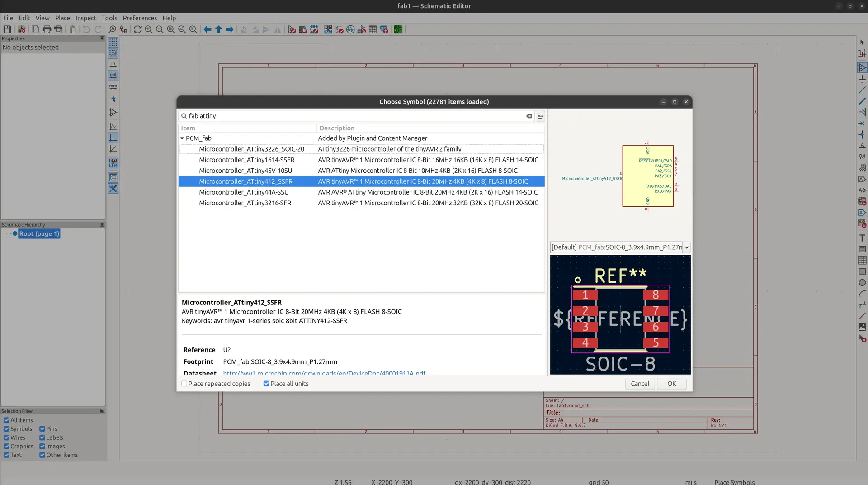The width and height of the screenshot is (868, 485).
Task: Click the Save schematic icon
Action: coord(7,29)
